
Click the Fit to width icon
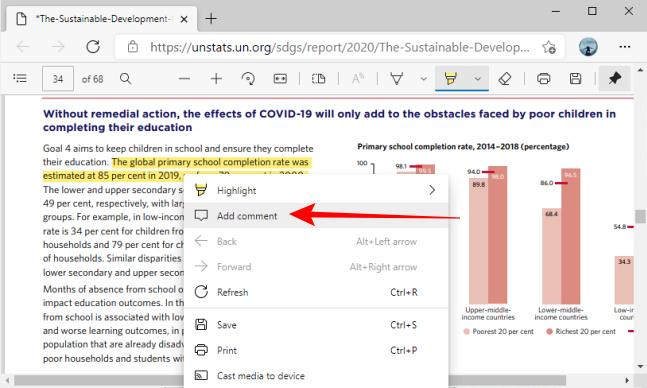point(280,78)
